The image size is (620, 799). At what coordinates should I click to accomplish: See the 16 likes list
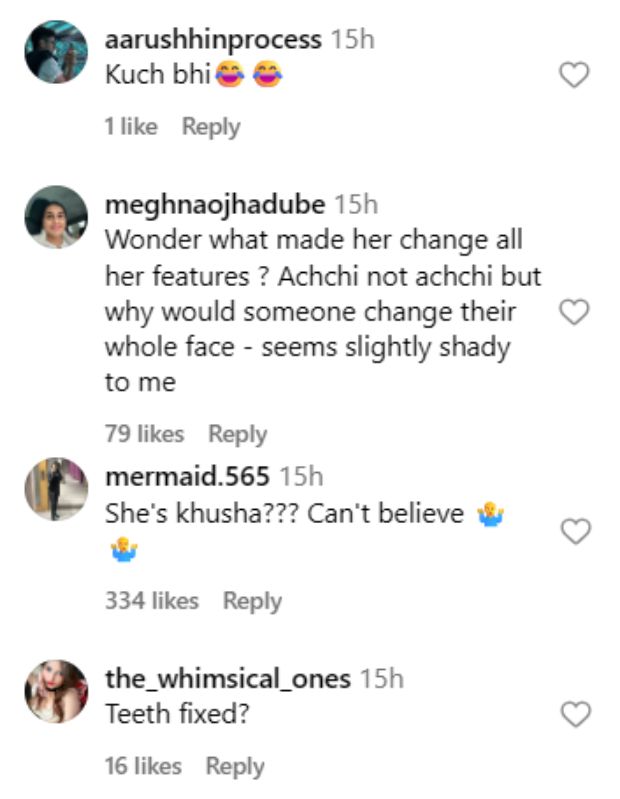pos(143,766)
